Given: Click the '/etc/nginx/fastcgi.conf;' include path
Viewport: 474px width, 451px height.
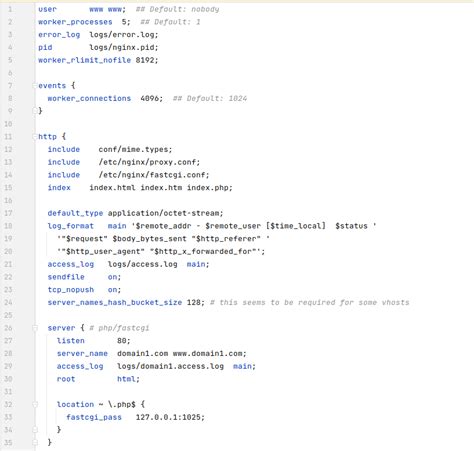Looking at the screenshot, I should (154, 175).
